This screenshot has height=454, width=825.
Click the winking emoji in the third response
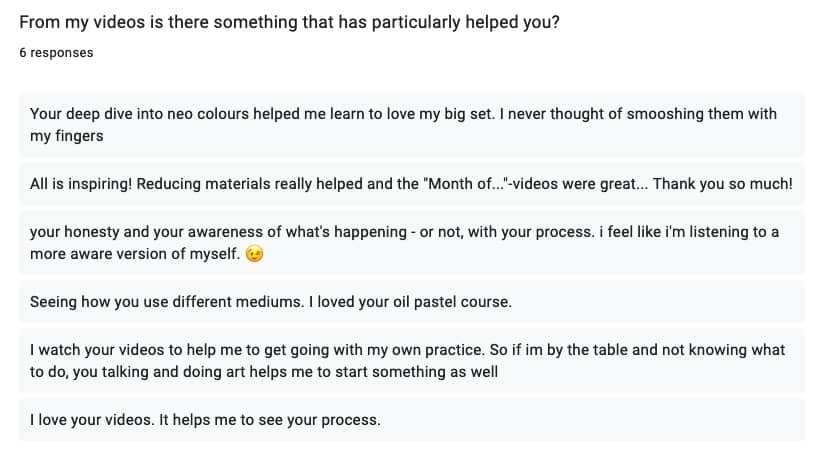(255, 254)
